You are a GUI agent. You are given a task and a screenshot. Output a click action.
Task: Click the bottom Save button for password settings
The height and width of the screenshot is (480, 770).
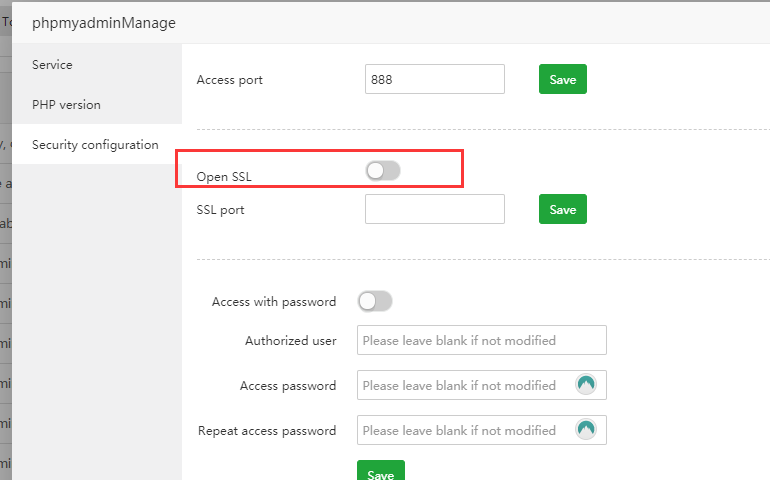(380, 473)
